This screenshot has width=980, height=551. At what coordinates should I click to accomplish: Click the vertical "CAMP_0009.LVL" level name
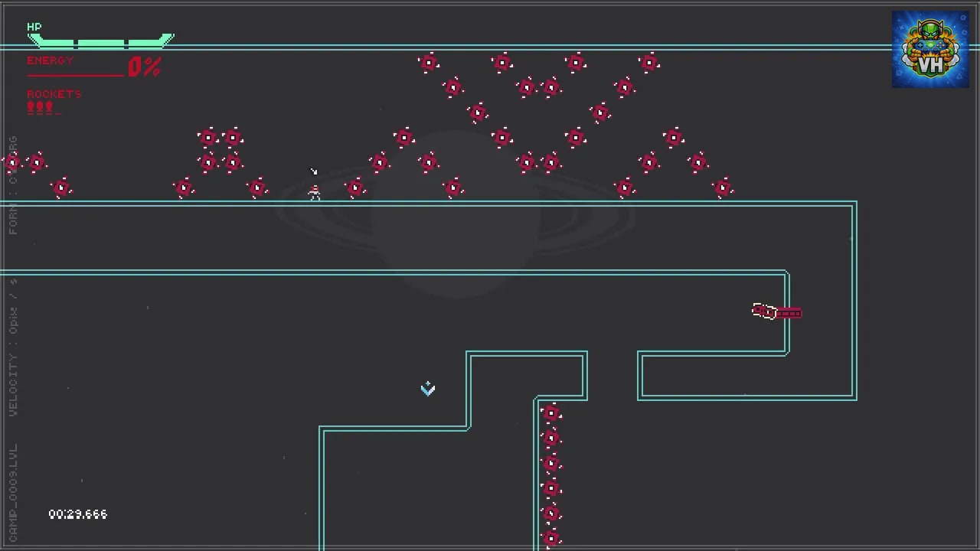point(13,493)
